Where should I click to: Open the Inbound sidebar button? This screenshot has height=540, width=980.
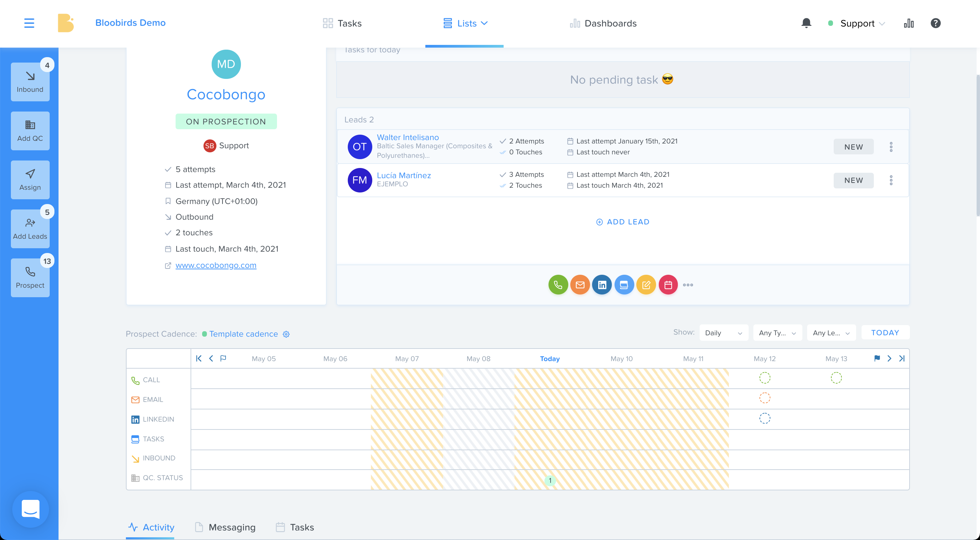(x=30, y=82)
